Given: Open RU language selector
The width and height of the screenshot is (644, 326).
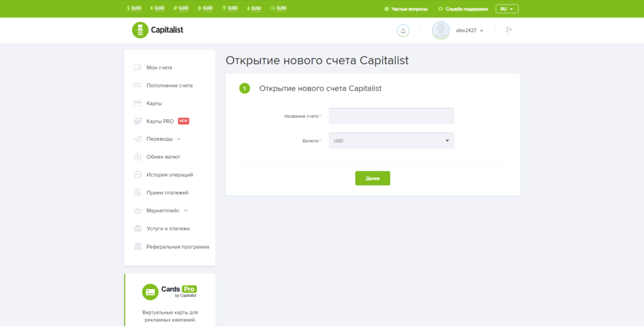Looking at the screenshot, I should click(x=507, y=9).
